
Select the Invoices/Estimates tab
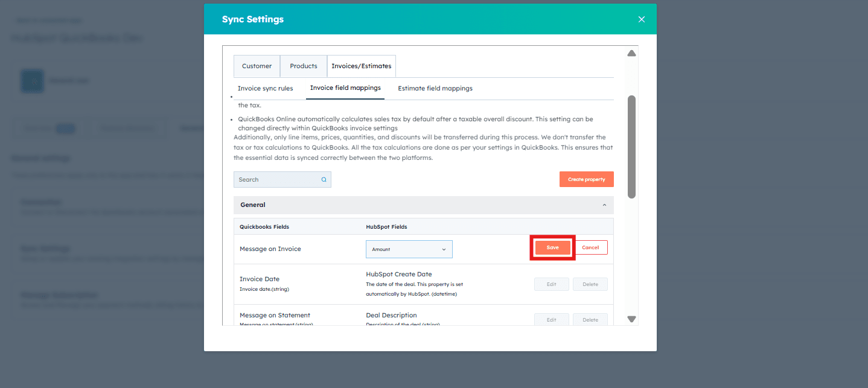[362, 66]
